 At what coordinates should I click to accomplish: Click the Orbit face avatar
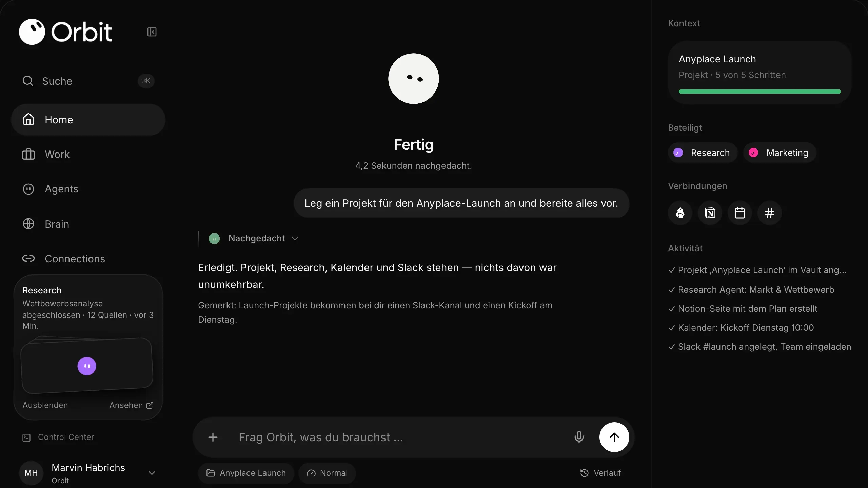pos(413,79)
